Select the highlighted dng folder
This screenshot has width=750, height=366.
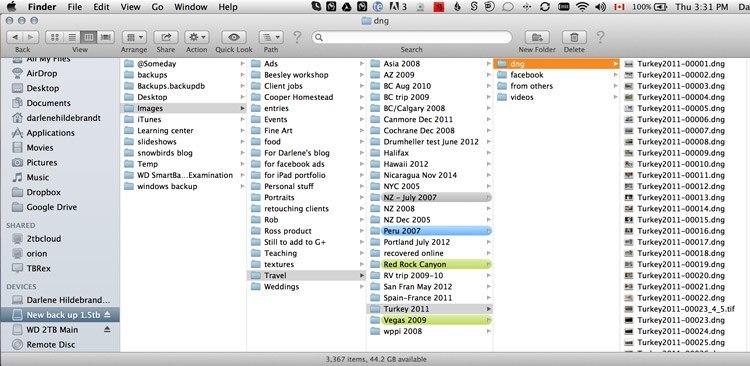coord(556,64)
